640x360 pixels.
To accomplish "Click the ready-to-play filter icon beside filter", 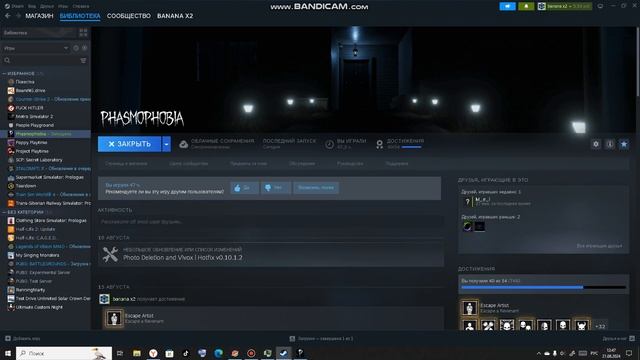I will click(x=84, y=48).
